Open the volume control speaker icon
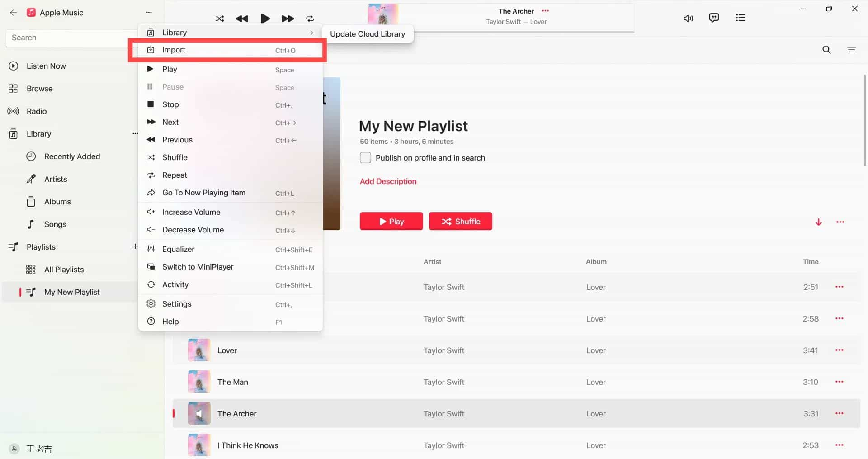 688,18
